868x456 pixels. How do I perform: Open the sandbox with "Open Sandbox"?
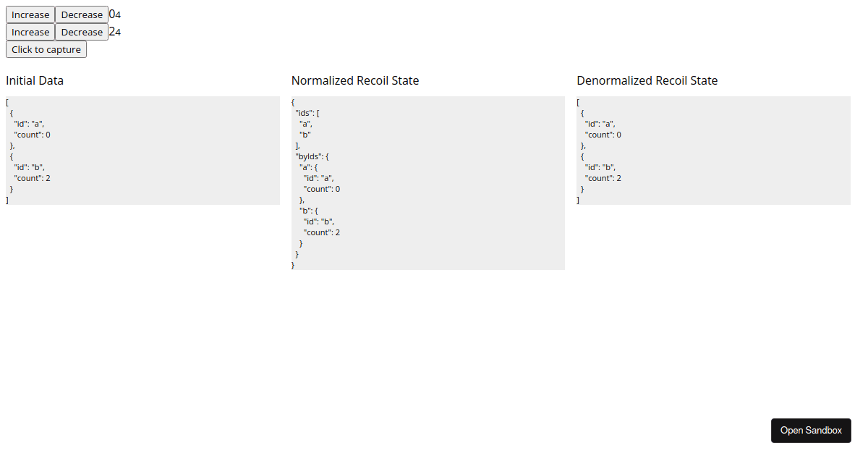pyautogui.click(x=811, y=430)
